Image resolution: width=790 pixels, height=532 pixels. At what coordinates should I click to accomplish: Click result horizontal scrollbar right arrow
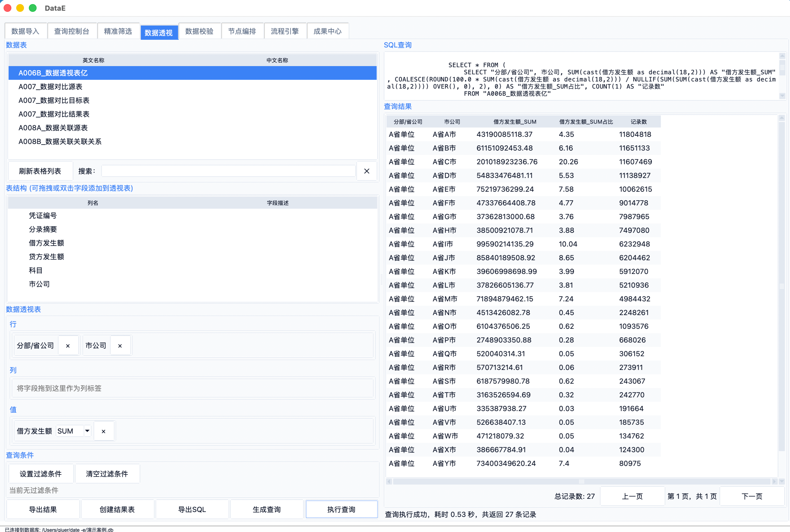coord(774,482)
